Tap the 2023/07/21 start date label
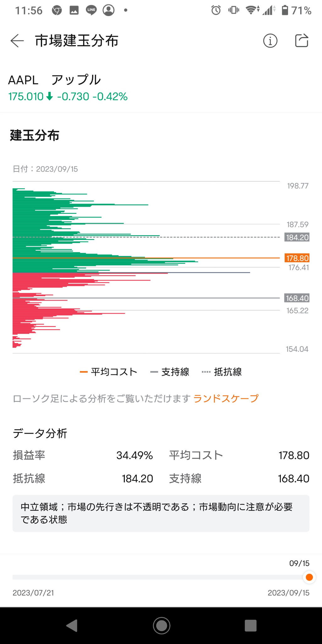The width and height of the screenshot is (322, 644). (x=33, y=593)
